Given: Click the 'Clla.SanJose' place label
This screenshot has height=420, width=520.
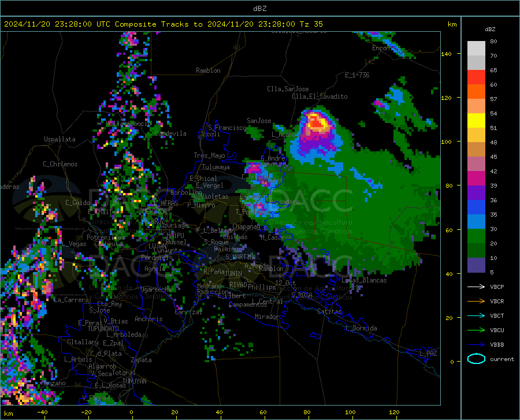Looking at the screenshot, I should coord(288,89).
